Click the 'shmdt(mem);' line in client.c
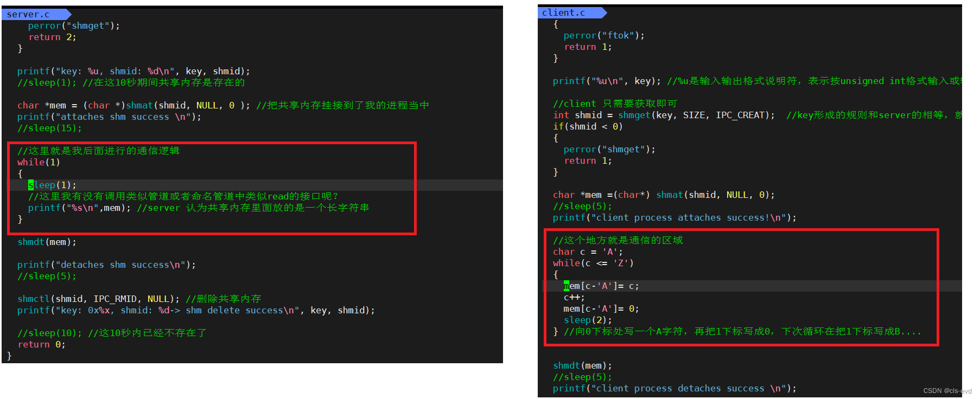 [582, 365]
